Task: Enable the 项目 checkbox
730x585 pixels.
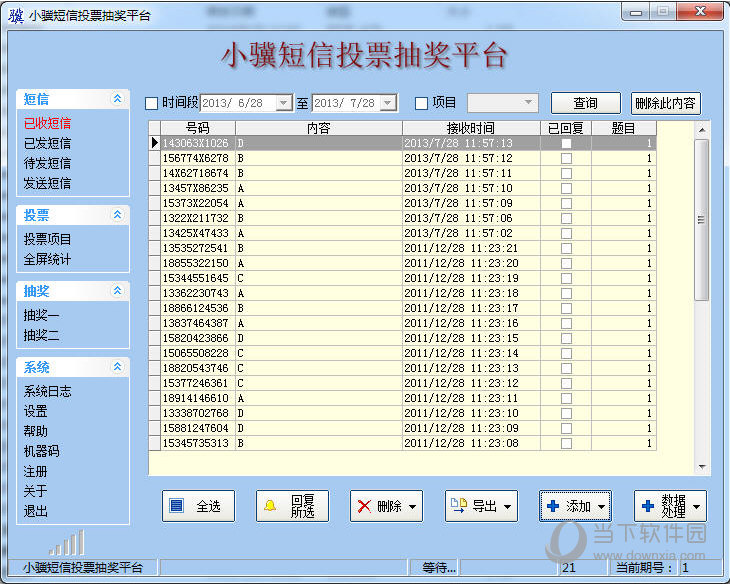Action: [421, 103]
